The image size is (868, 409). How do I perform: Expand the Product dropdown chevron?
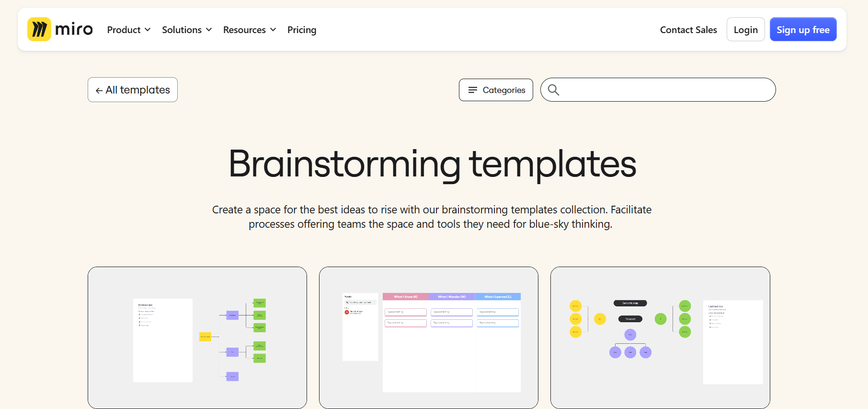(148, 30)
